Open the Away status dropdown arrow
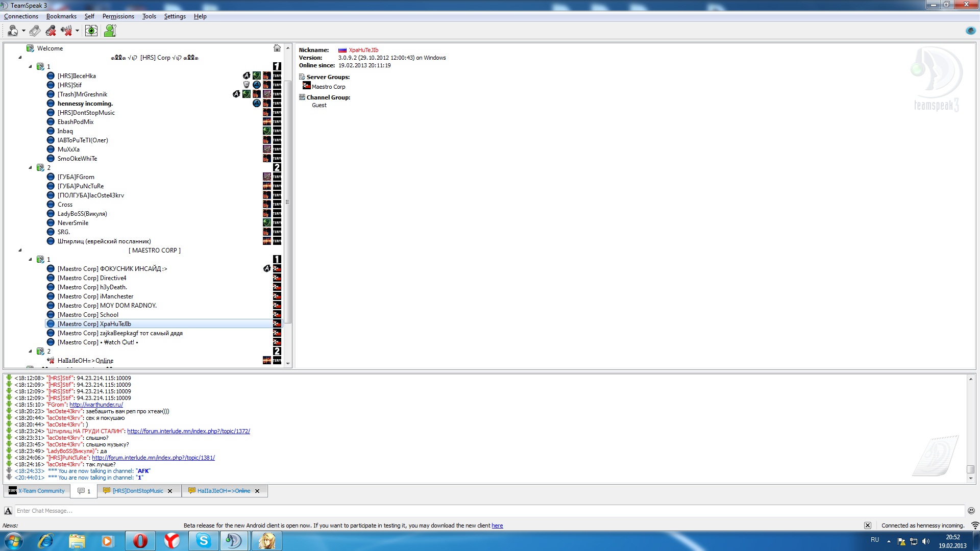 click(23, 31)
